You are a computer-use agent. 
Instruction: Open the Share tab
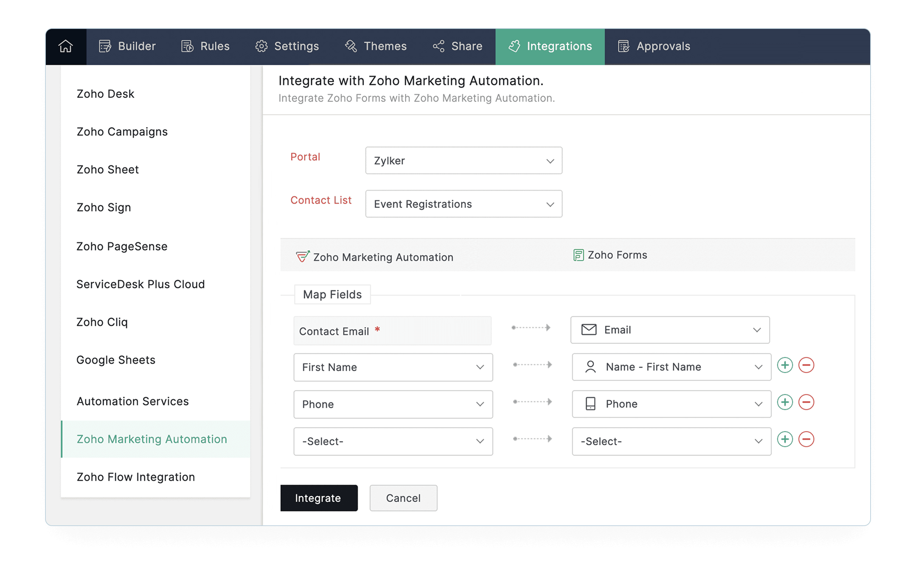(457, 46)
